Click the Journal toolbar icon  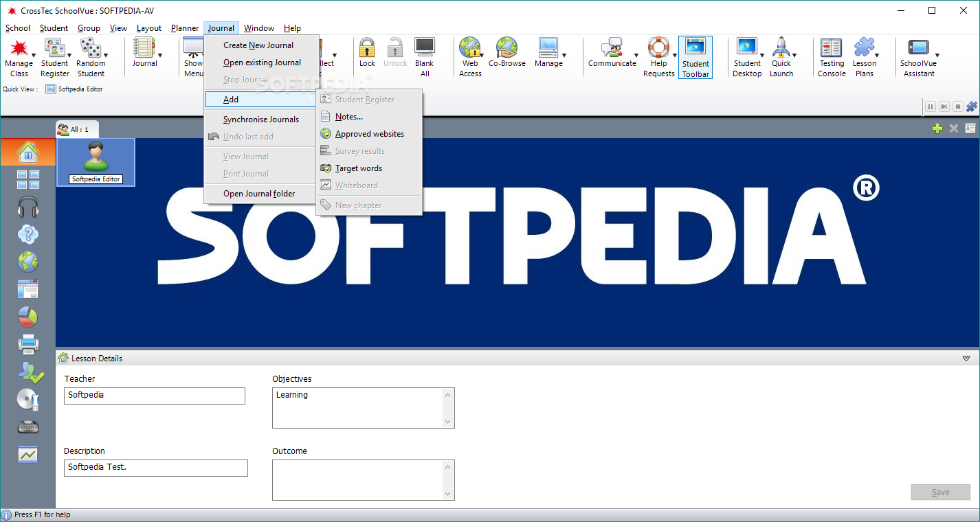[x=144, y=53]
